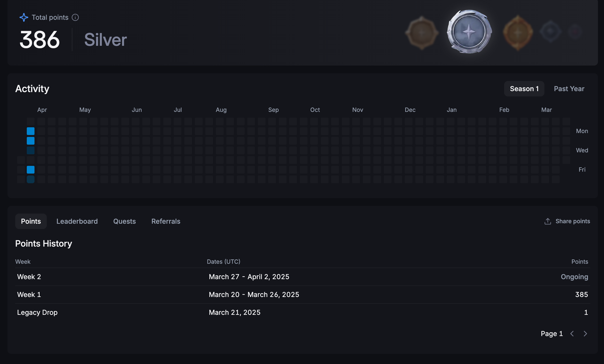Switch to the Quests tab

(124, 222)
